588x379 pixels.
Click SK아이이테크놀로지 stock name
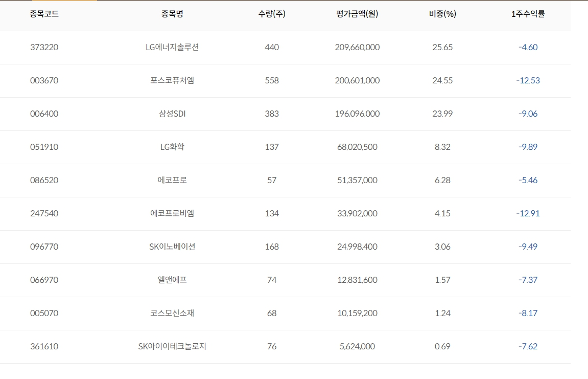coord(172,347)
